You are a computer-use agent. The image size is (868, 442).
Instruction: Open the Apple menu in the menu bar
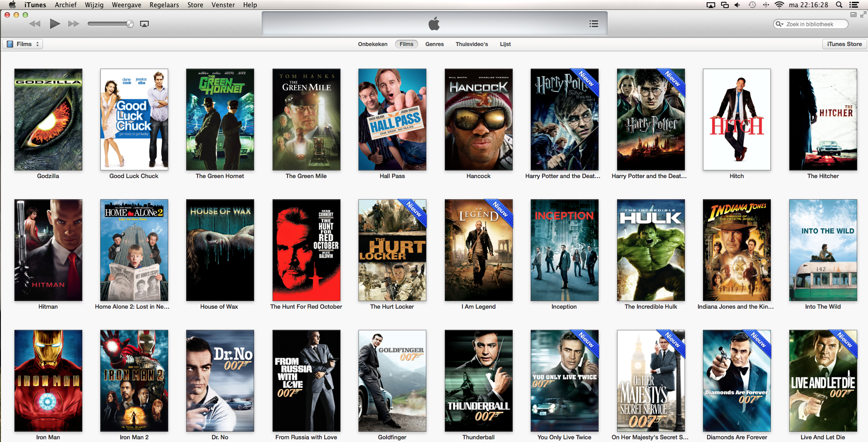(12, 5)
